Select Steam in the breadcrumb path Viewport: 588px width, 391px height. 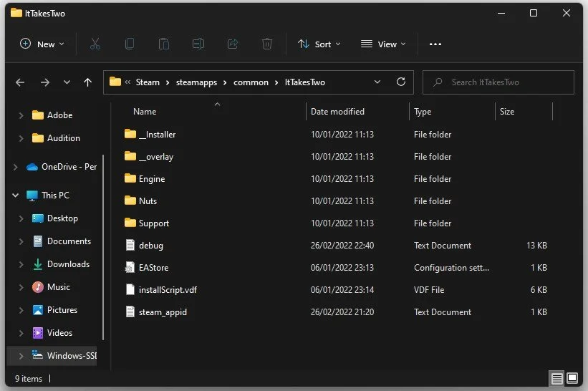coord(148,82)
